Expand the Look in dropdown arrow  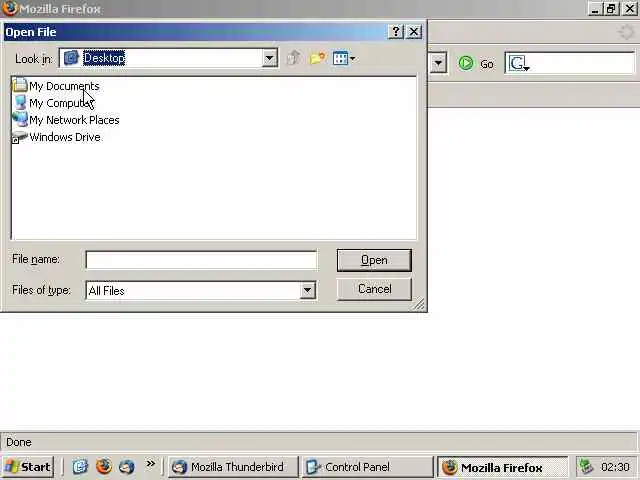269,58
